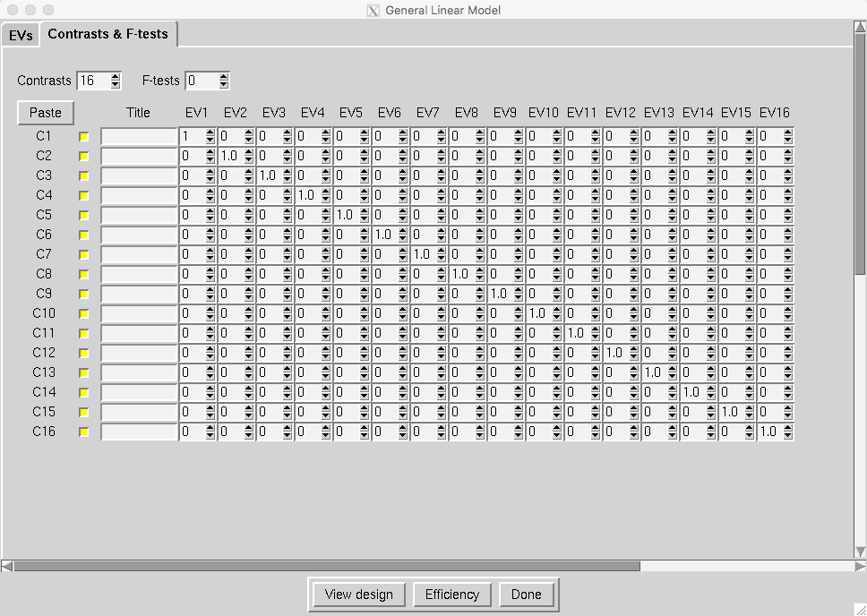Click the horizontal scrollbar thumb
The height and width of the screenshot is (616, 867).
pos(327,566)
